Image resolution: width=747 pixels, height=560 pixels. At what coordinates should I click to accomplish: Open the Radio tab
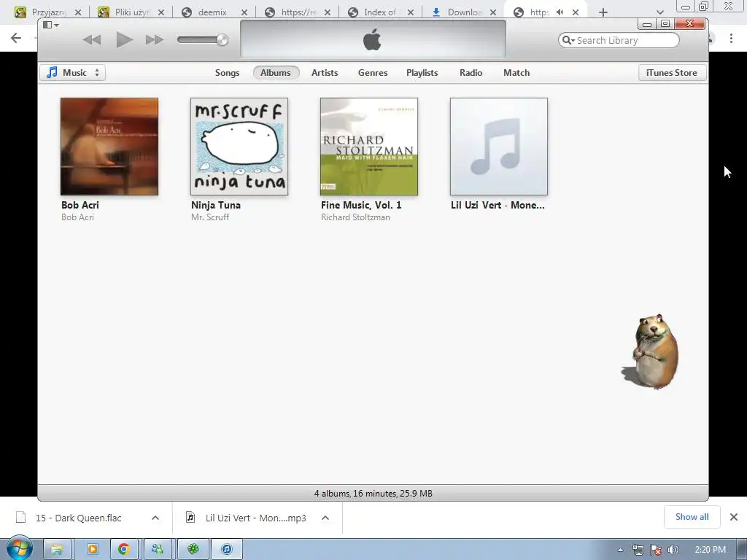(471, 73)
